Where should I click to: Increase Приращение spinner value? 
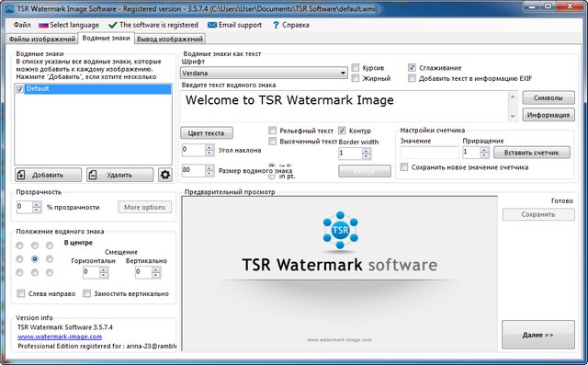(x=484, y=150)
